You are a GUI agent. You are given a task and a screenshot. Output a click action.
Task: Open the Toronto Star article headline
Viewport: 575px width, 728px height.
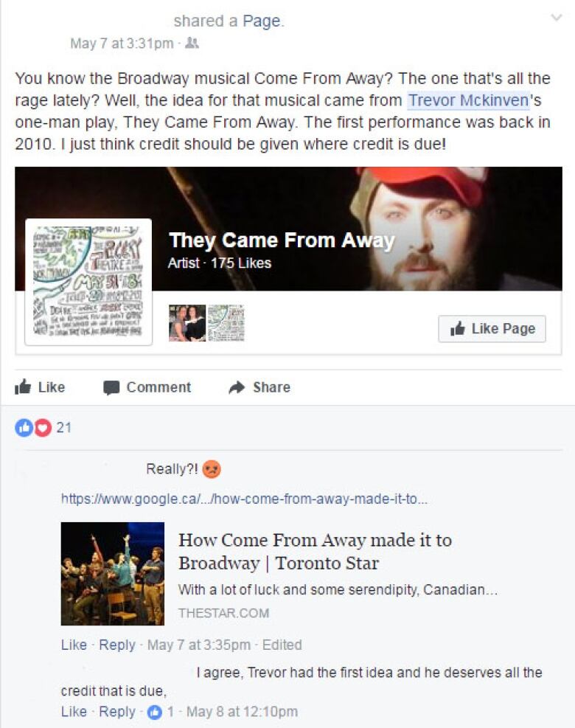click(315, 551)
